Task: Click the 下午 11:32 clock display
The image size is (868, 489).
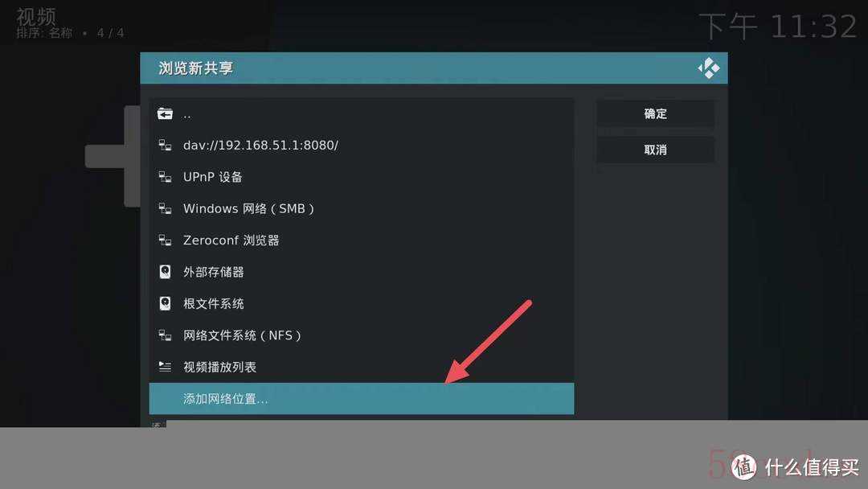Action: pyautogui.click(x=778, y=26)
